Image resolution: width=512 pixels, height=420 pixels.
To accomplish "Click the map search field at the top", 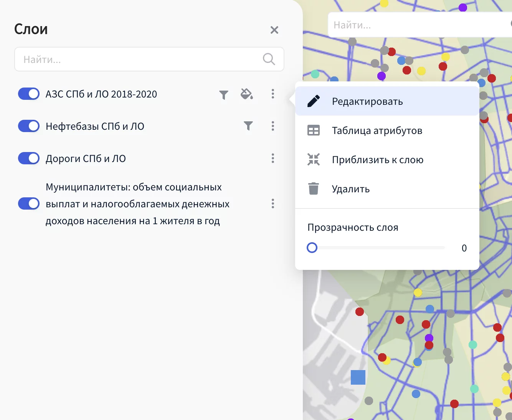I will (x=418, y=25).
